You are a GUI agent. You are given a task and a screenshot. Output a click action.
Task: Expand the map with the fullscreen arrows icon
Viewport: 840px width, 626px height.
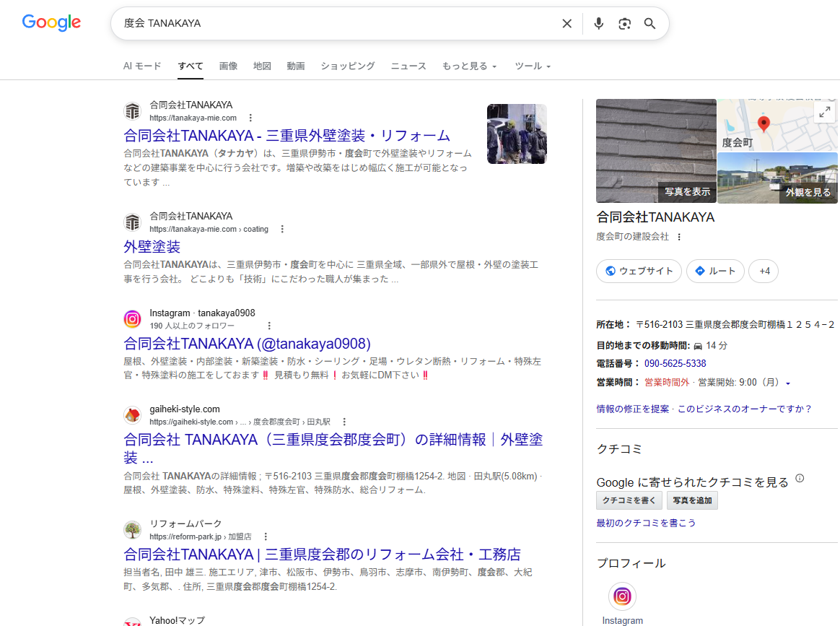[x=824, y=112]
